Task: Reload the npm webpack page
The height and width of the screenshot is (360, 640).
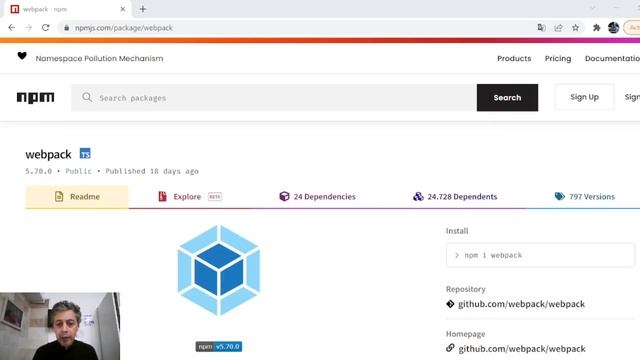Action: pos(46,28)
